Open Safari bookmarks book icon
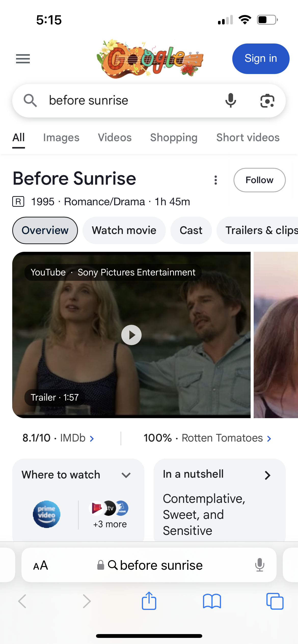The width and height of the screenshot is (298, 644). click(212, 601)
